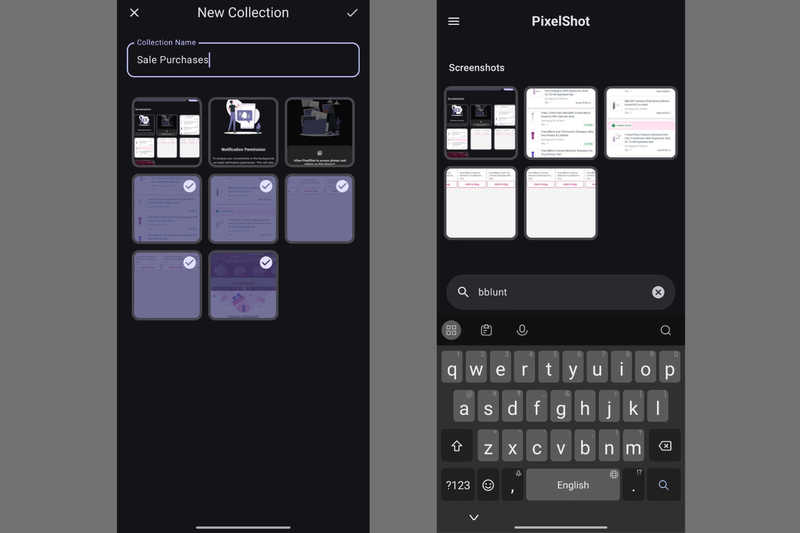This screenshot has width=800, height=533.
Task: Tap the shift key on keyboard
Action: (457, 446)
